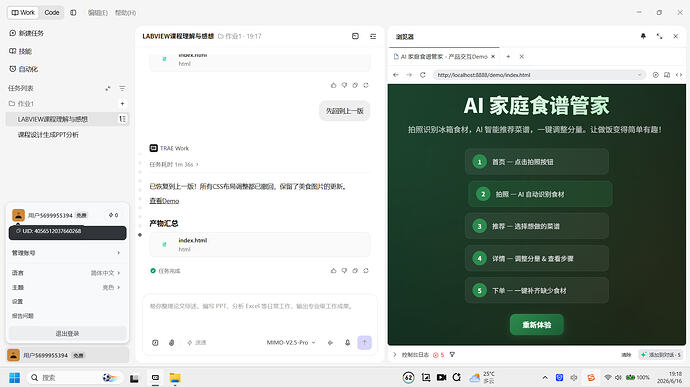Thumbs down the latest TRAE Work reply
The width and height of the screenshot is (690, 387).
(x=344, y=271)
